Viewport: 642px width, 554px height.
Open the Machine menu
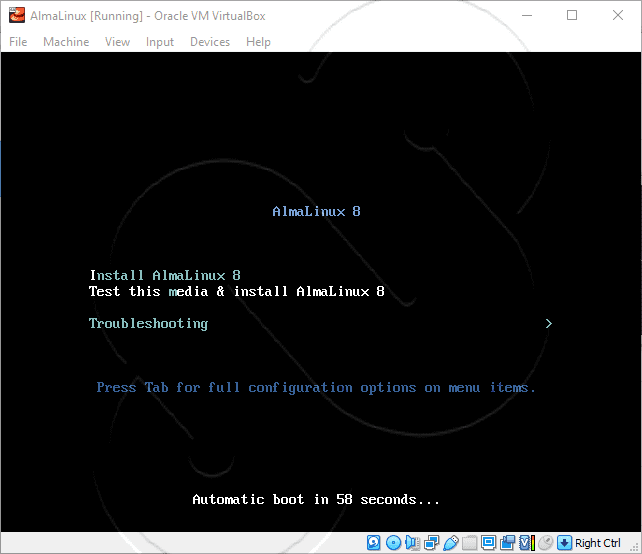[66, 42]
